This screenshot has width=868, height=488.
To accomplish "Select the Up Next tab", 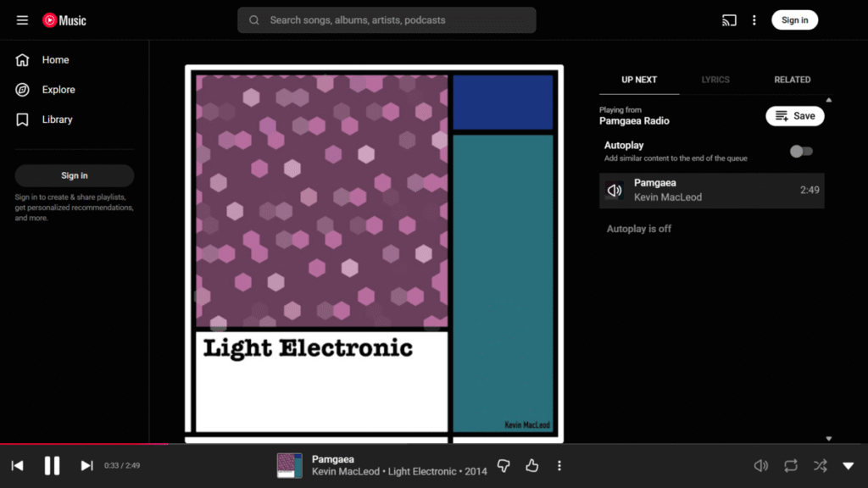I will [639, 80].
